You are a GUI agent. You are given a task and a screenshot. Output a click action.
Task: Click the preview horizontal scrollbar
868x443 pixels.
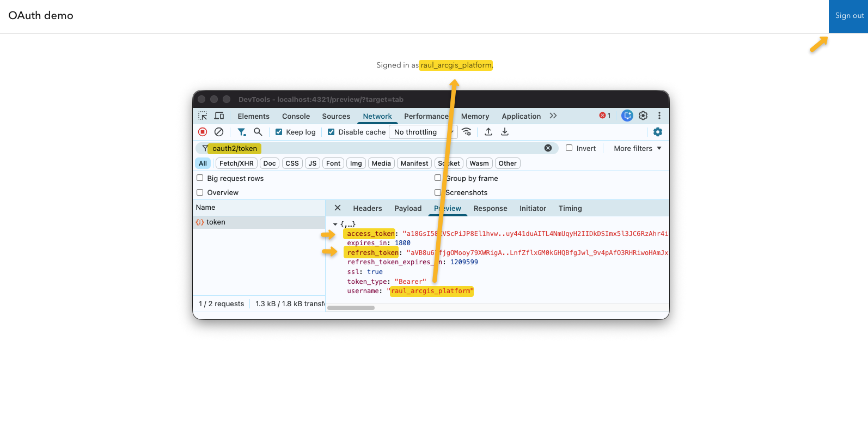pyautogui.click(x=351, y=308)
